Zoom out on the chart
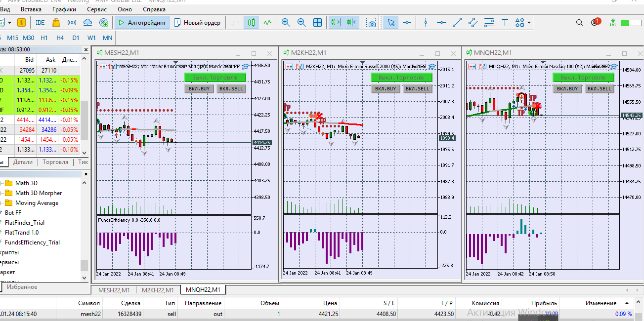The width and height of the screenshot is (644, 321). pos(301,22)
